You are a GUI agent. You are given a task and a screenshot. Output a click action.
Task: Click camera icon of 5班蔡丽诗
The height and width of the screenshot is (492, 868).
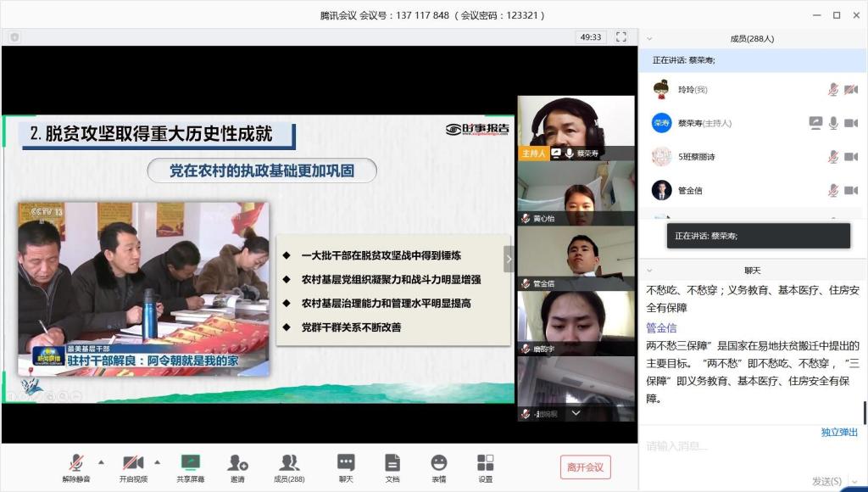(851, 157)
